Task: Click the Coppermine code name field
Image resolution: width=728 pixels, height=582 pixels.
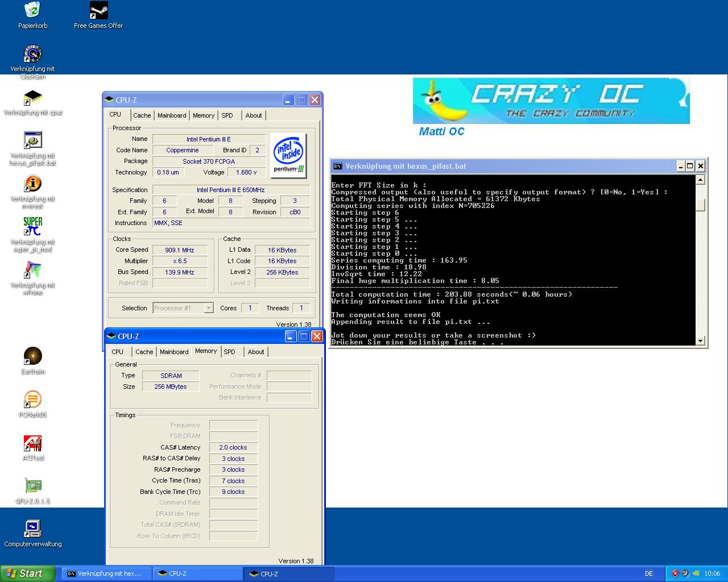Action: [183, 151]
